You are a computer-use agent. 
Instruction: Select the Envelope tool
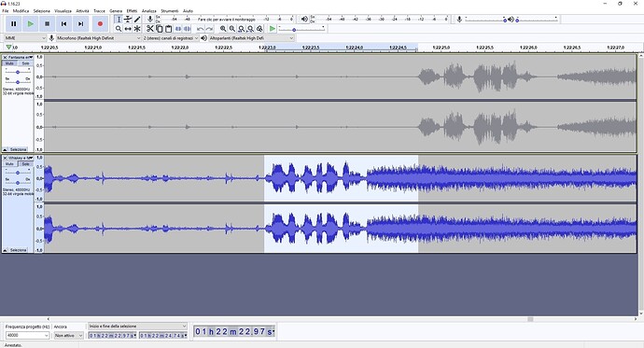(128, 20)
